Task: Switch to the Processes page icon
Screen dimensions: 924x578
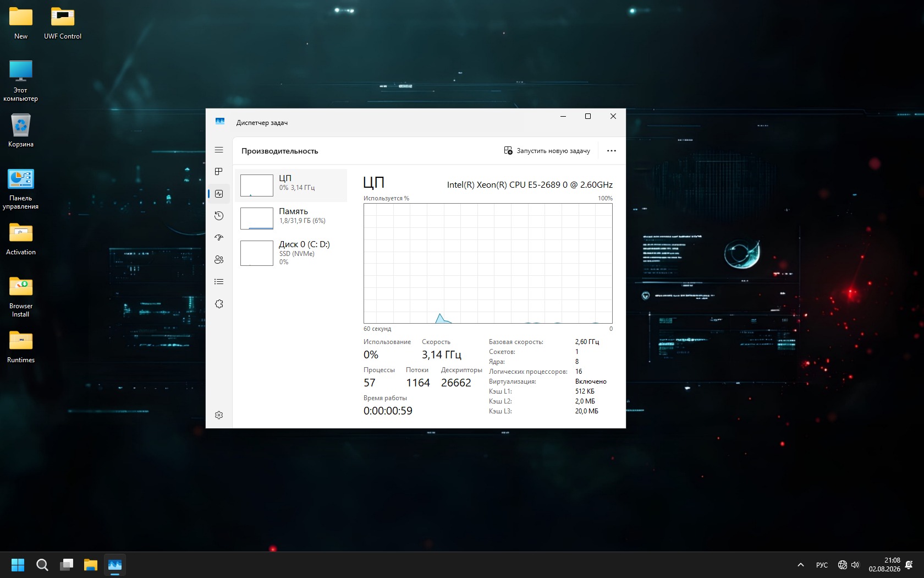Action: point(219,172)
